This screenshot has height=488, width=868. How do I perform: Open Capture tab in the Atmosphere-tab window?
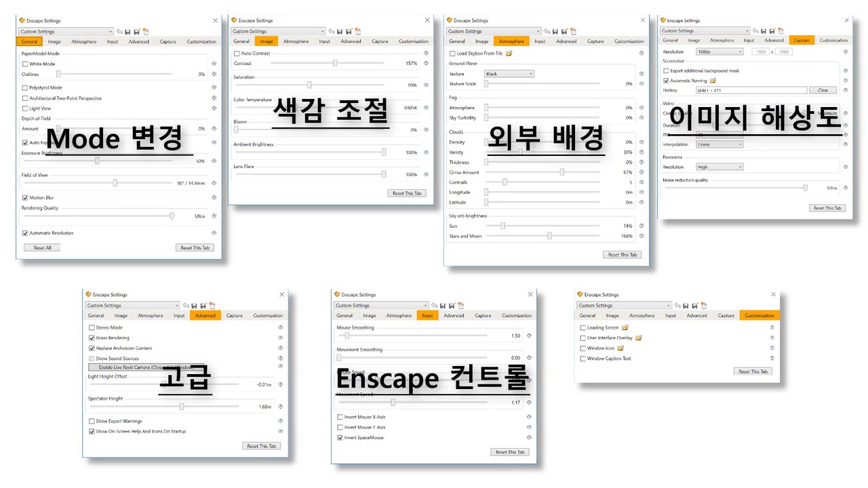[595, 41]
